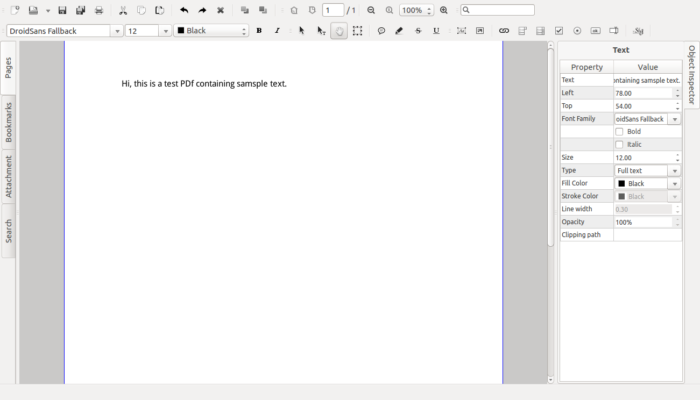
Task: Toggle the bold button in the toolbar
Action: pos(259,30)
